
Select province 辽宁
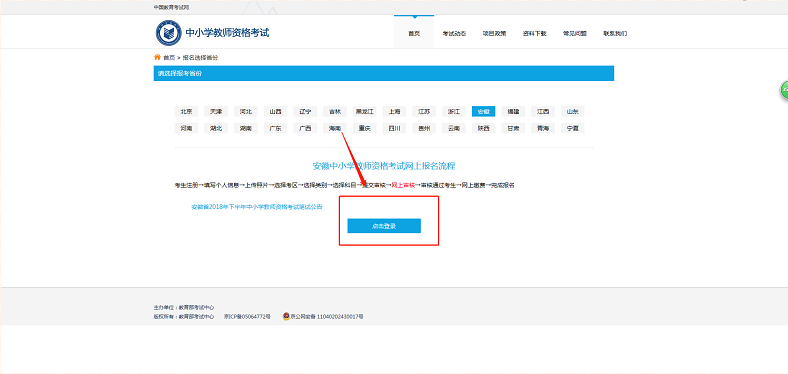[305, 112]
